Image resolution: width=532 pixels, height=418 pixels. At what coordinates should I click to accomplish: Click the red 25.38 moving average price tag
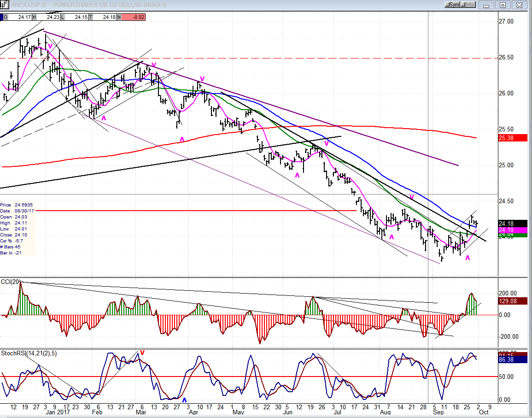[513, 138]
